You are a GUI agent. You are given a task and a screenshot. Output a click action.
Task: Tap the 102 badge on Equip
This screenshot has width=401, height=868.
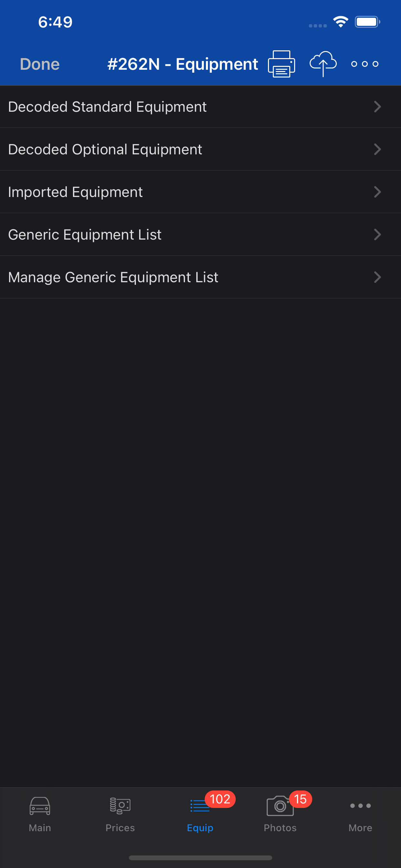click(x=220, y=799)
